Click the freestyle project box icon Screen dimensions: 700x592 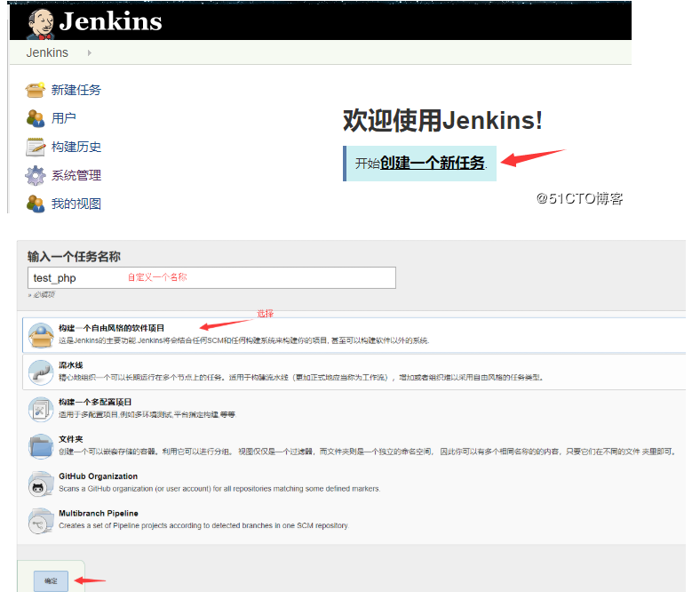[x=41, y=335]
